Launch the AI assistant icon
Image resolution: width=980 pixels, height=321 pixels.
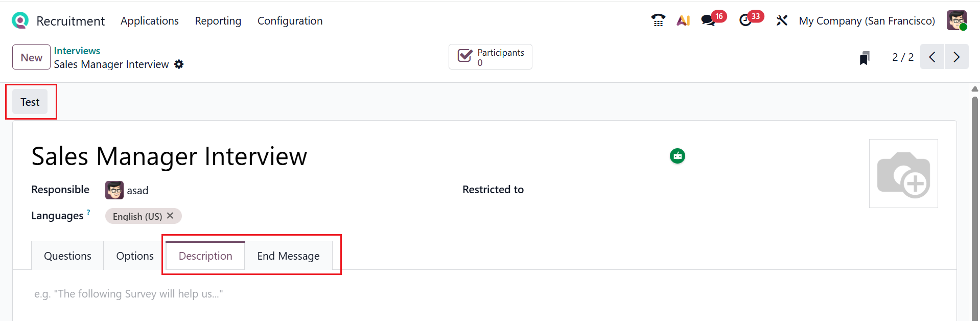click(683, 20)
